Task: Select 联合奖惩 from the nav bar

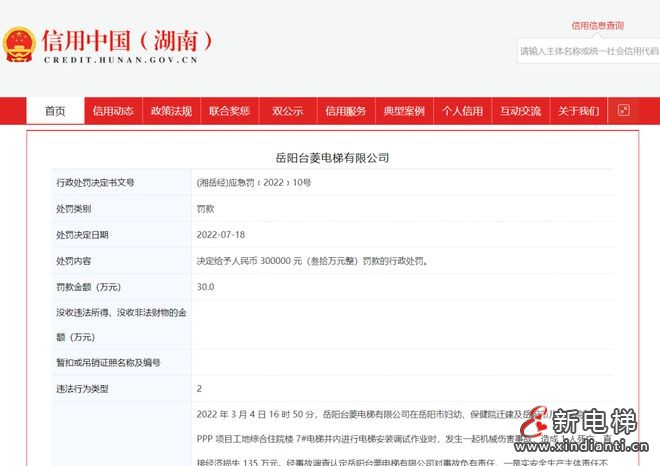Action: coord(229,111)
